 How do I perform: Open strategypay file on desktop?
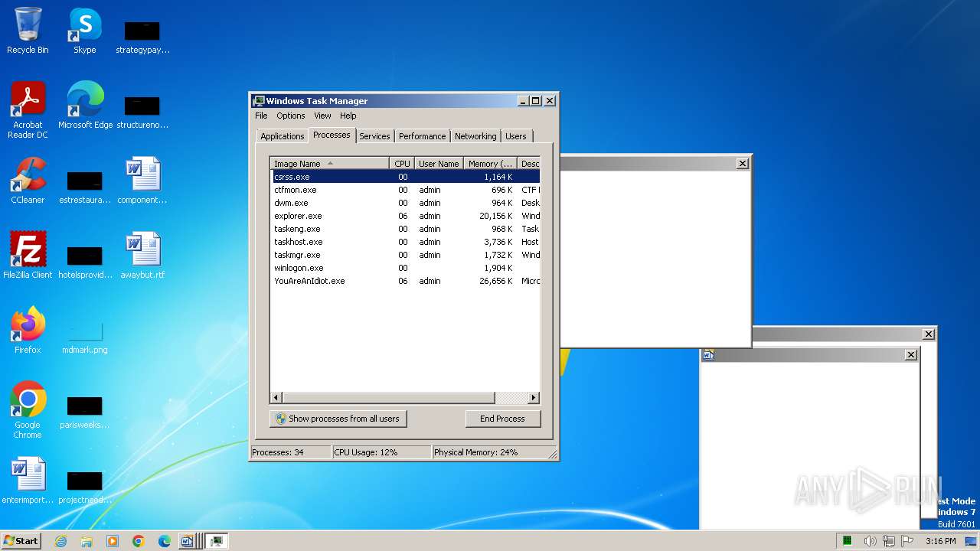click(142, 37)
